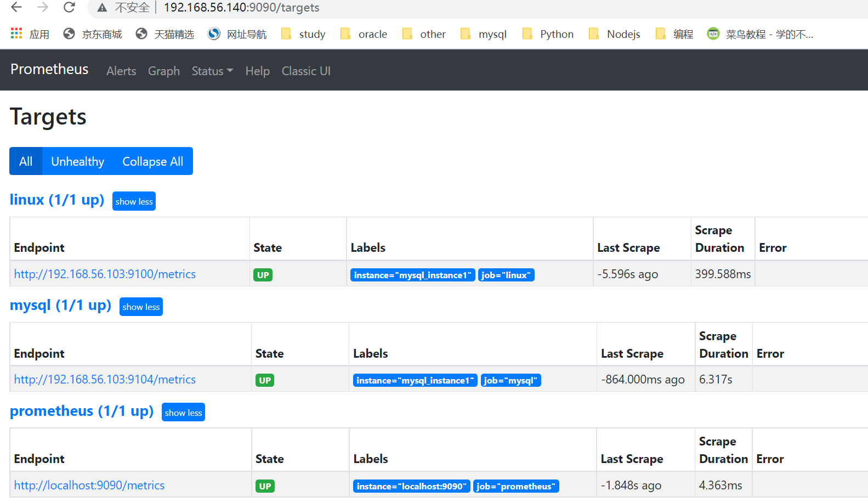Open the 192.168.56.103:9104/metrics endpoint
Screen dimensions: 868x502
(105, 379)
